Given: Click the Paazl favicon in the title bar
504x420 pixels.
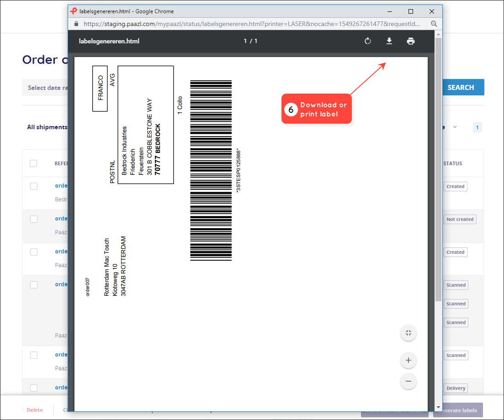Looking at the screenshot, I should point(74,11).
